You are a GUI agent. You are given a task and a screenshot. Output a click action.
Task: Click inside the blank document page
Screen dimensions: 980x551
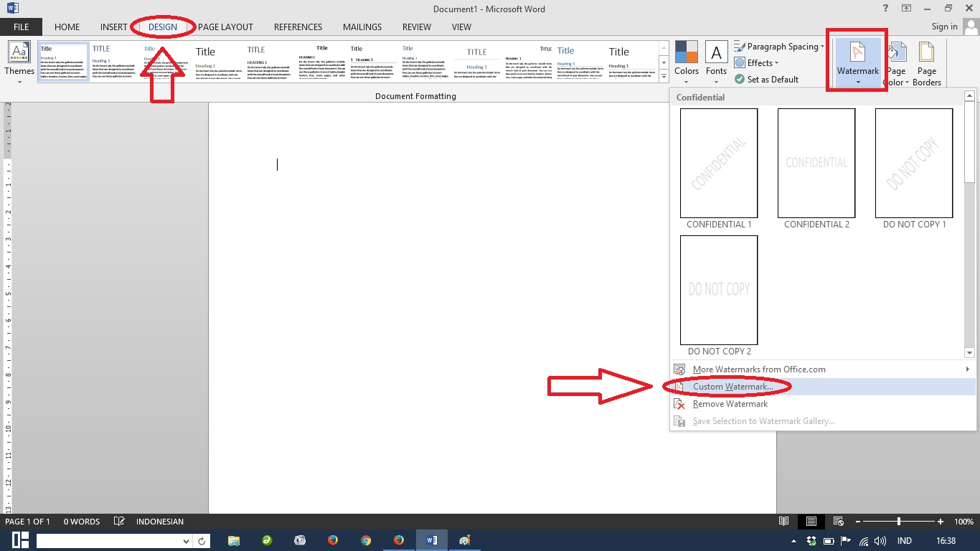pyautogui.click(x=492, y=308)
